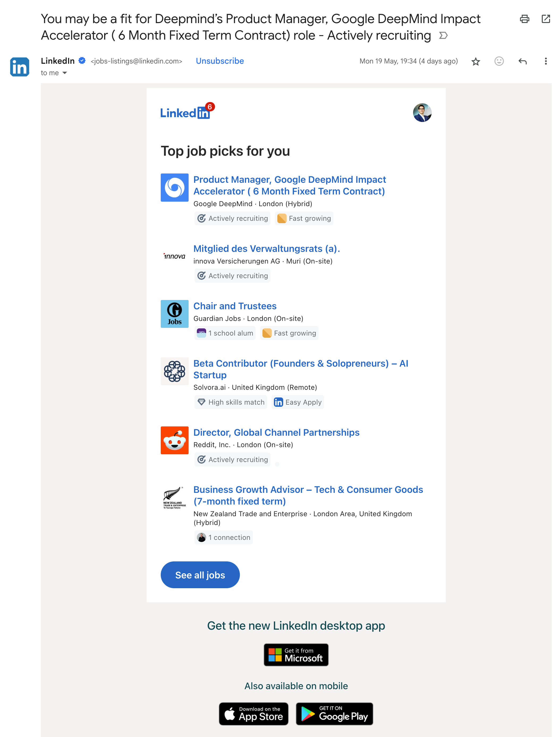Reply to the LinkedIn email
The width and height of the screenshot is (560, 737).
522,61
